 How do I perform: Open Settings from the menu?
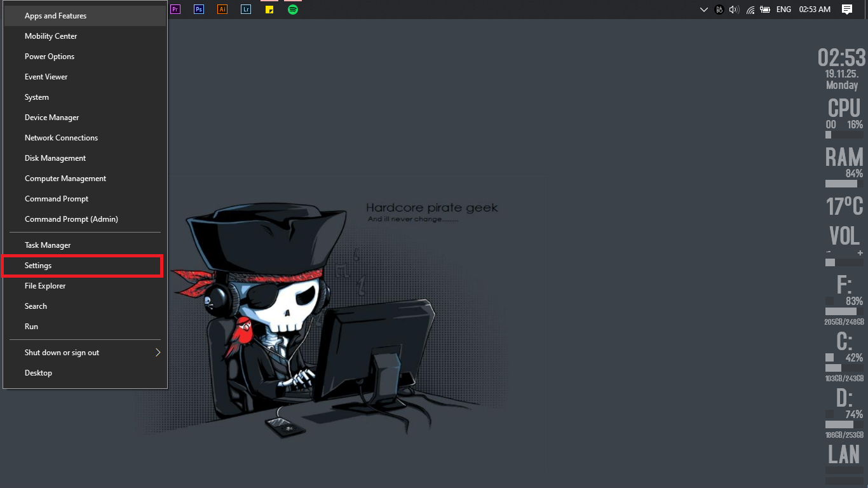tap(85, 266)
